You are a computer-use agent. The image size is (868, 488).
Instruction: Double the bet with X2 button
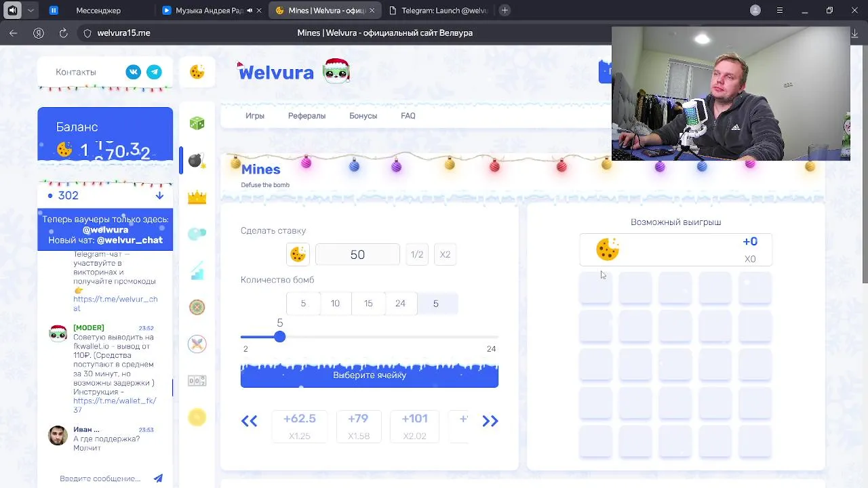[445, 254]
